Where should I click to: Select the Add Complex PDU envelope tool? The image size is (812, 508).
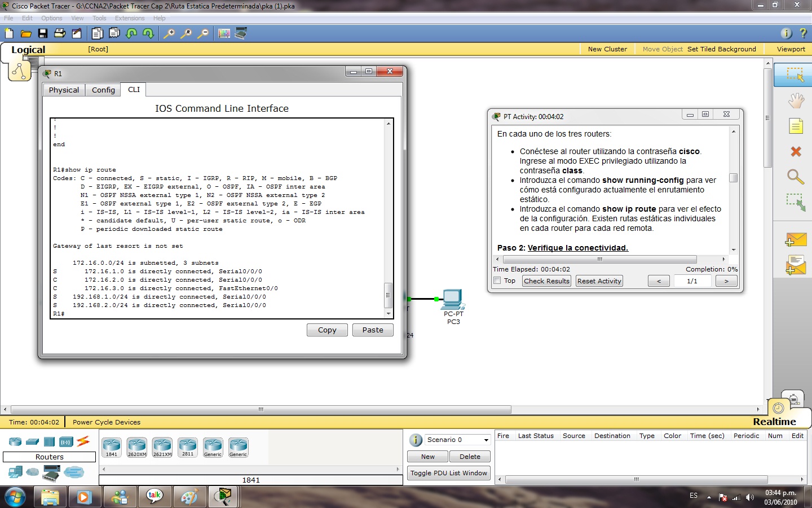(796, 265)
